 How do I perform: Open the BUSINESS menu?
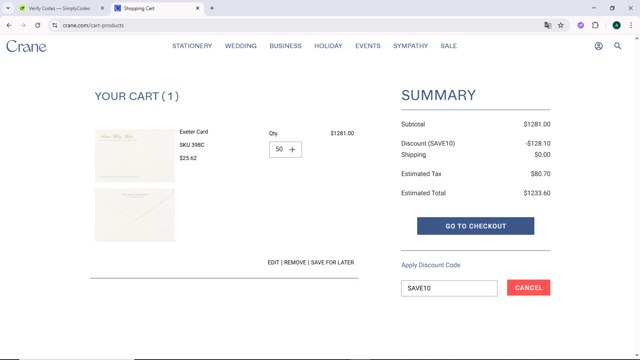[285, 46]
